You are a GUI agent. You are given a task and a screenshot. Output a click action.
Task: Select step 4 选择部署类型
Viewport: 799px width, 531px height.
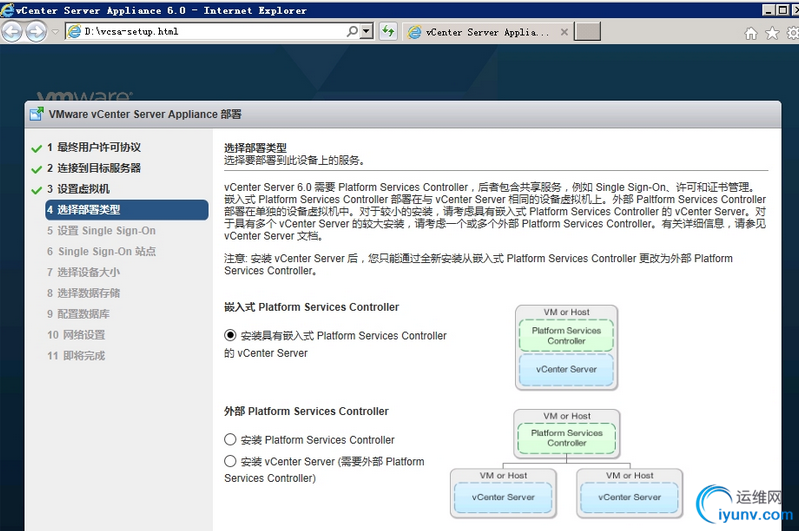(126, 210)
